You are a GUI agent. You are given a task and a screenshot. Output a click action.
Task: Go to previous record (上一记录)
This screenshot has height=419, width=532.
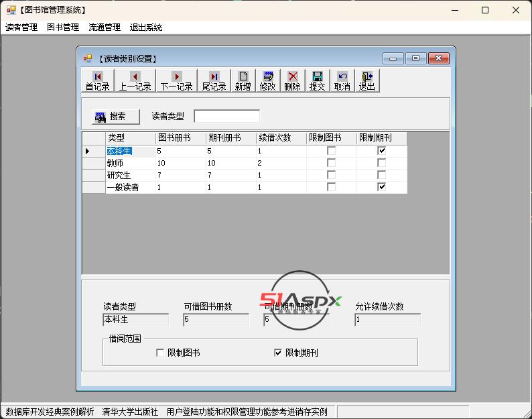(135, 81)
